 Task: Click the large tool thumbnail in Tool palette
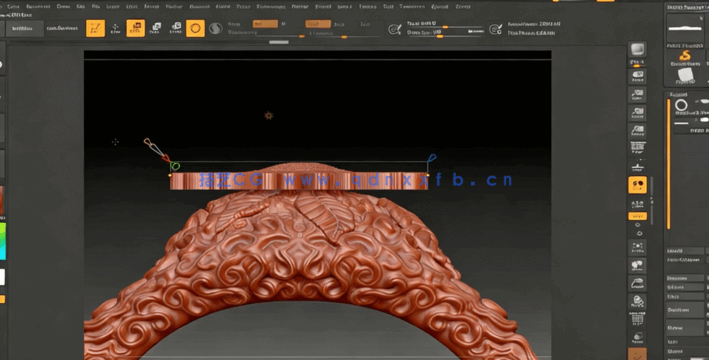click(685, 29)
